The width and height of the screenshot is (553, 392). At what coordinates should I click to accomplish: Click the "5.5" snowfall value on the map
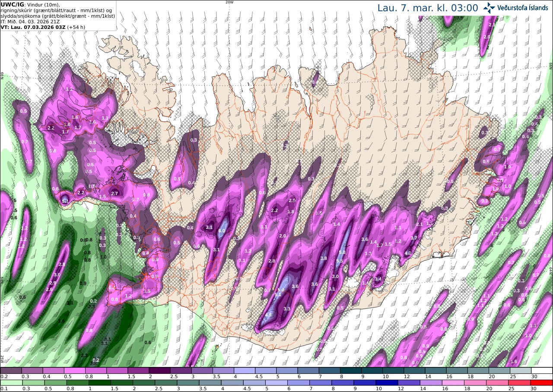pos(340,261)
